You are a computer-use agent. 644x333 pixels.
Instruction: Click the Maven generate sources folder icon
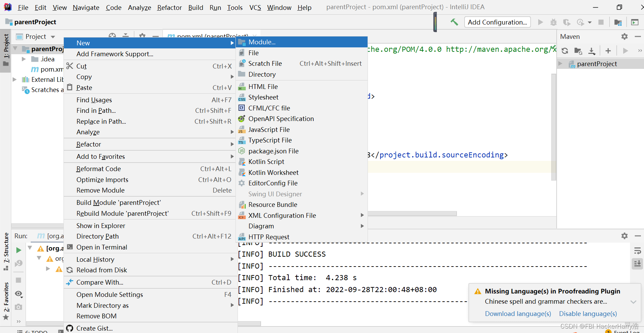578,51
